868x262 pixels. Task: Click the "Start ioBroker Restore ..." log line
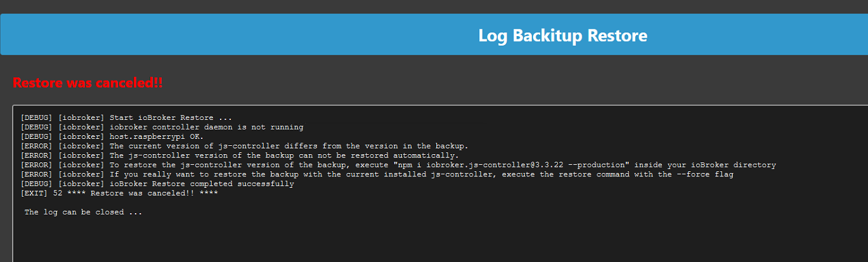pos(126,118)
